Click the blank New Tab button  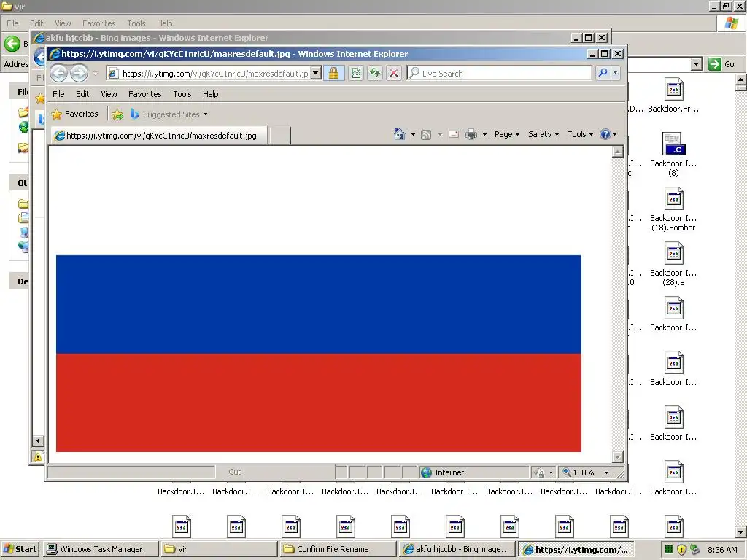(279, 135)
